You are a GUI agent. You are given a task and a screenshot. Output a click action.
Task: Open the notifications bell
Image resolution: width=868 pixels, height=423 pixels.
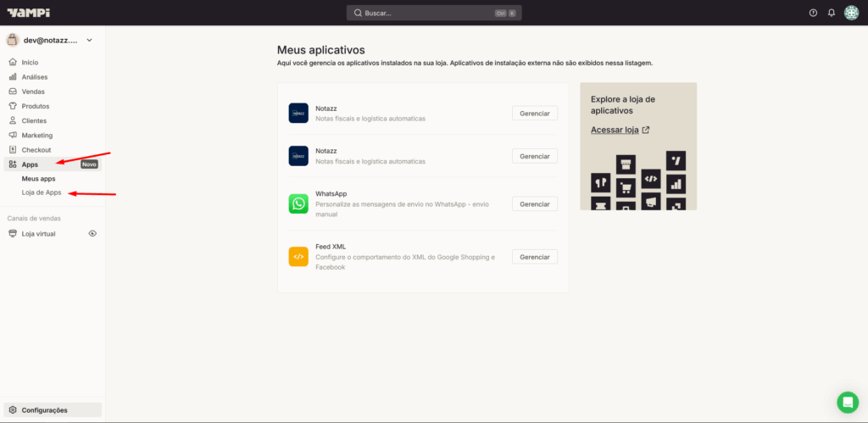click(831, 13)
